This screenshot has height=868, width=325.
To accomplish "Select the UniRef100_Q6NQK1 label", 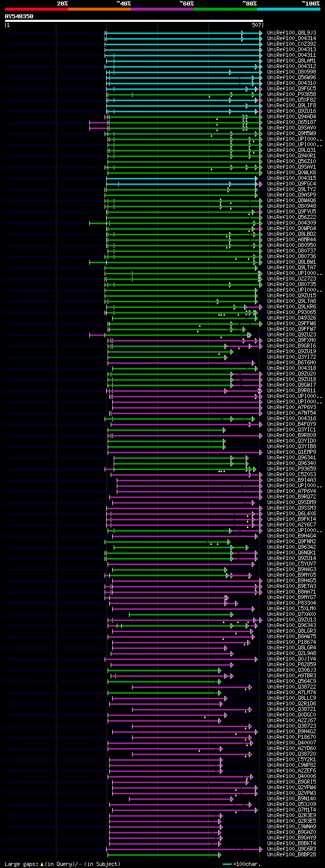I will tap(291, 552).
